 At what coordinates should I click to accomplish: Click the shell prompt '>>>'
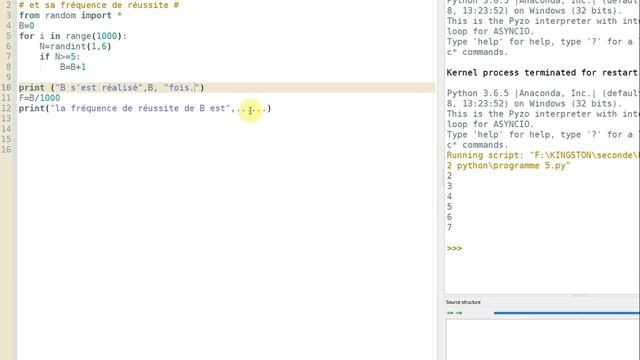pos(454,248)
